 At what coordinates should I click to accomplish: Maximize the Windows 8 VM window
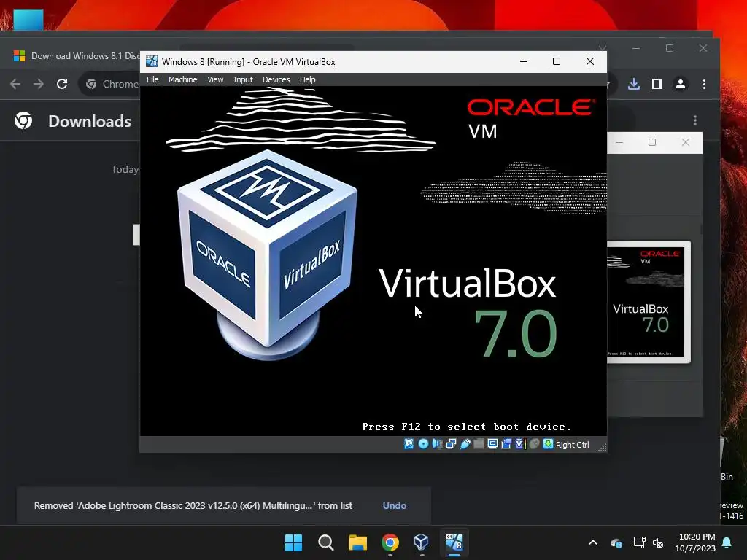(x=557, y=61)
